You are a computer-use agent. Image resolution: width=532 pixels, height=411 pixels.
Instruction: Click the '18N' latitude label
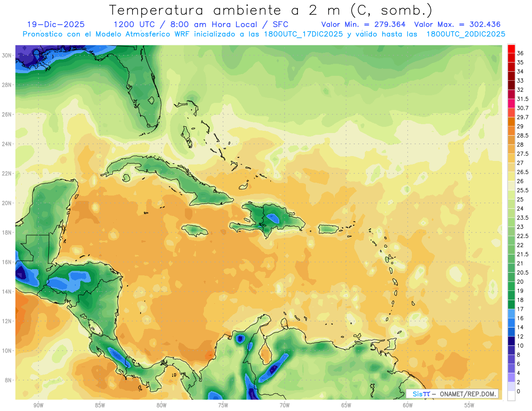[x=7, y=232]
